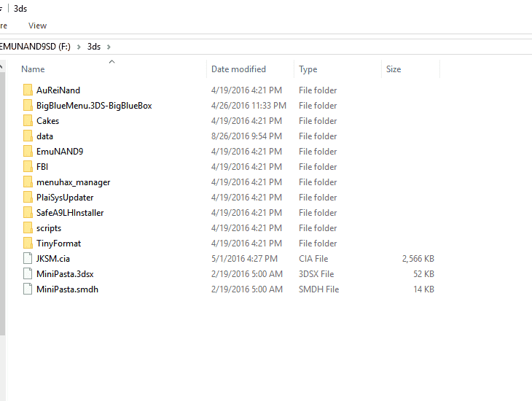
Task: Click the menuhax_manager folder icon
Action: click(x=28, y=182)
